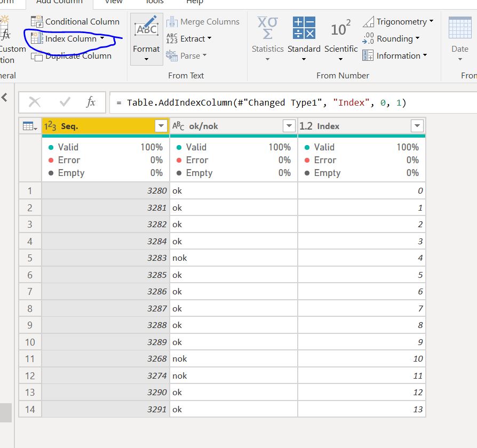
Task: Select the nok cell in row 5
Action: point(233,258)
